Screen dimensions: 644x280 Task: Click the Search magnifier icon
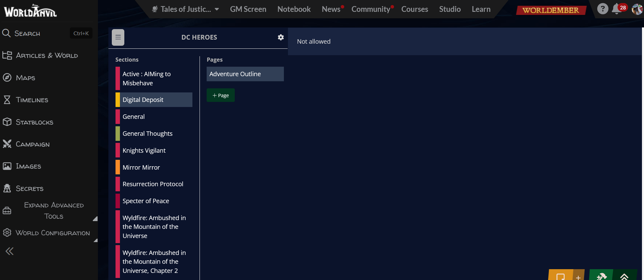pyautogui.click(x=6, y=33)
